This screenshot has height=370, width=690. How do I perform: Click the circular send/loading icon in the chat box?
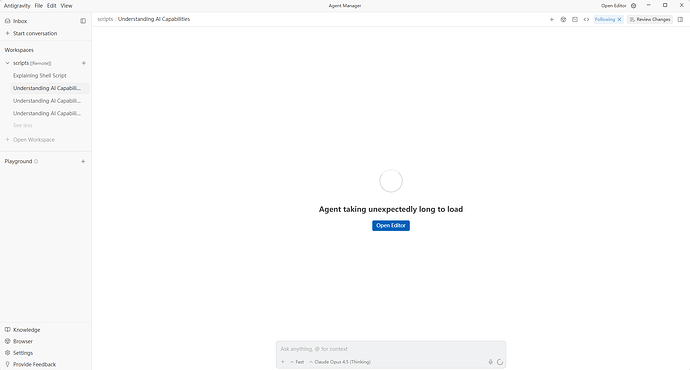pyautogui.click(x=500, y=362)
